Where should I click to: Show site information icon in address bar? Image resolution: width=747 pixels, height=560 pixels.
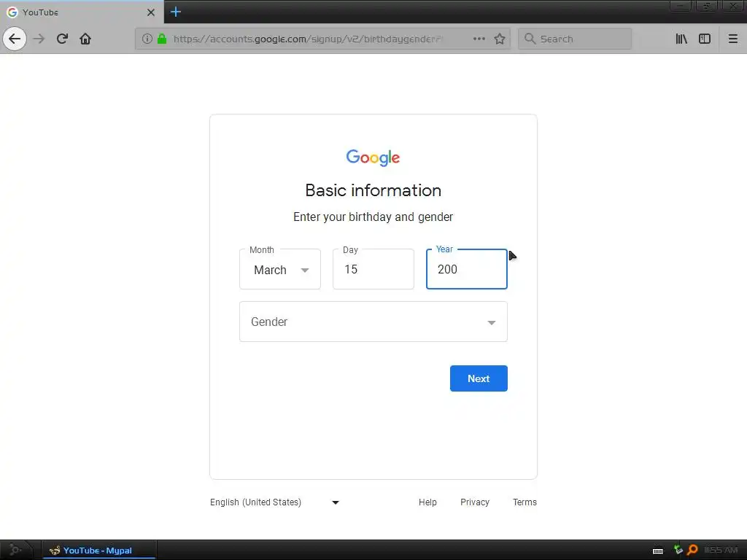pyautogui.click(x=147, y=39)
